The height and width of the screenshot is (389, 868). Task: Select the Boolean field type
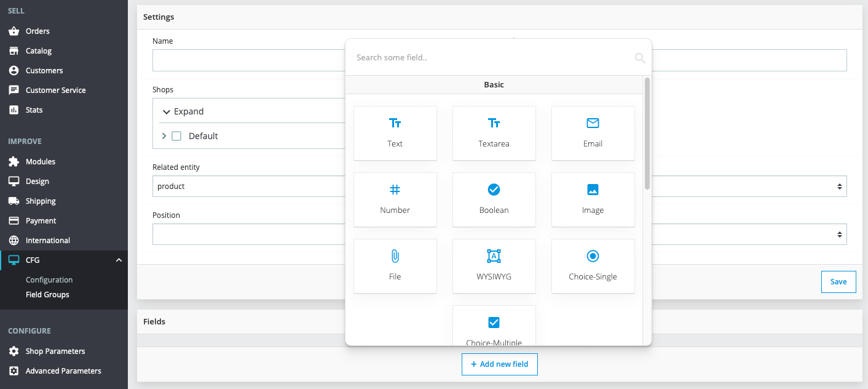(494, 199)
